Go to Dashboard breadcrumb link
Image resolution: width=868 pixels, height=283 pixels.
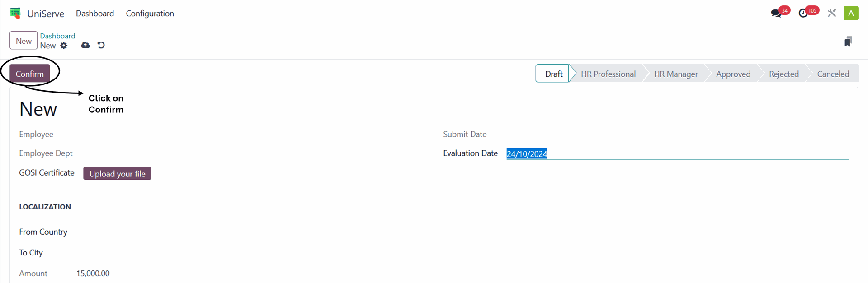click(57, 36)
